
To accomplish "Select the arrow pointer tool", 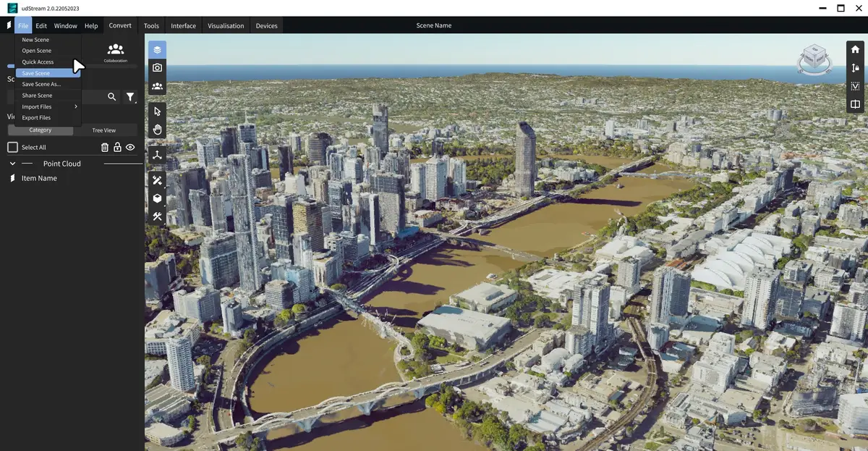I will tap(157, 111).
